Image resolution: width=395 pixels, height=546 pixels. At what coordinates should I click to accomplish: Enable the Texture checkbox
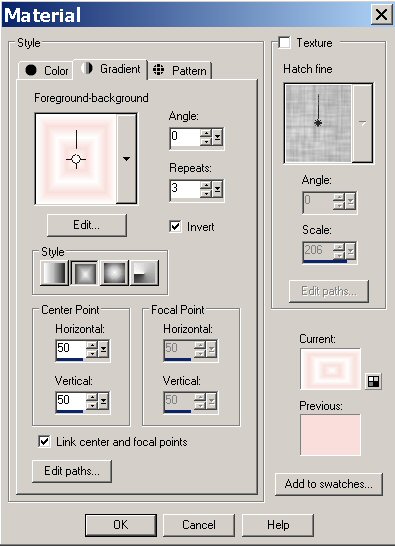click(x=285, y=43)
